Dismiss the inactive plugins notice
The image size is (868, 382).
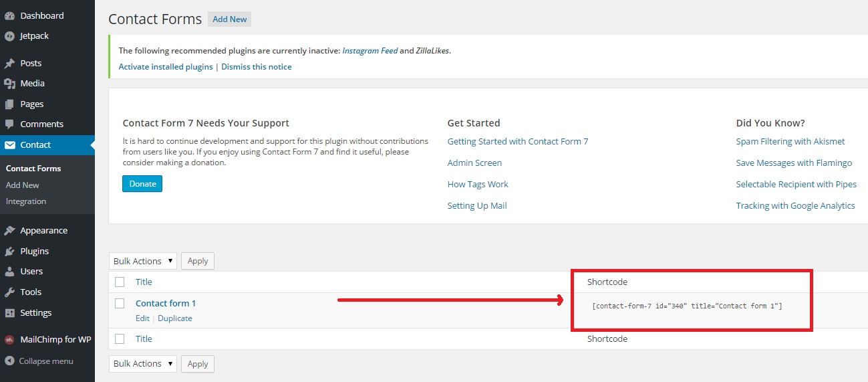[256, 67]
